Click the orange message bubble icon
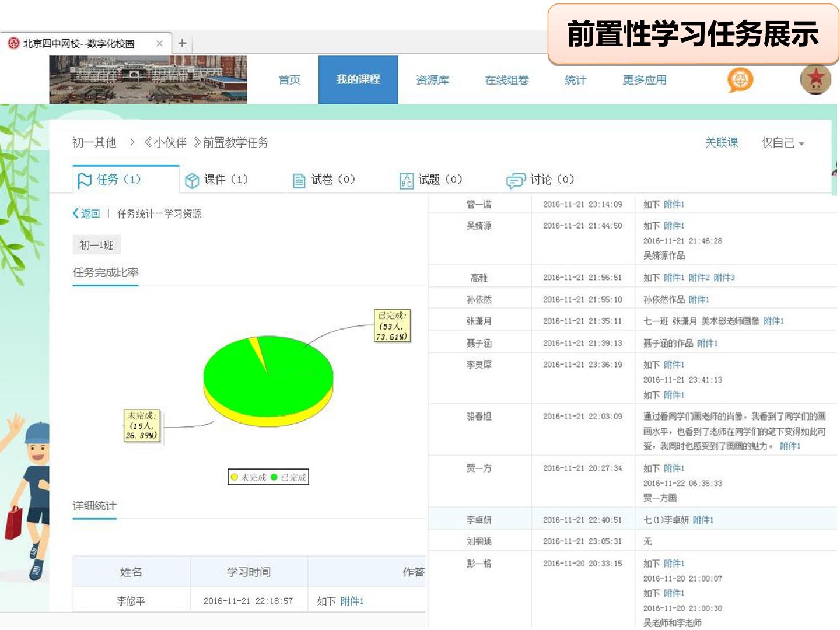 point(740,80)
